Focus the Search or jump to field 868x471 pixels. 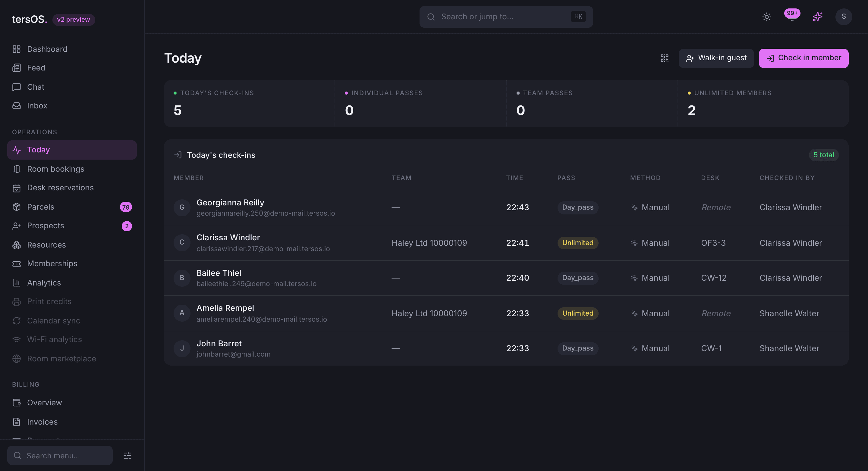pos(506,17)
